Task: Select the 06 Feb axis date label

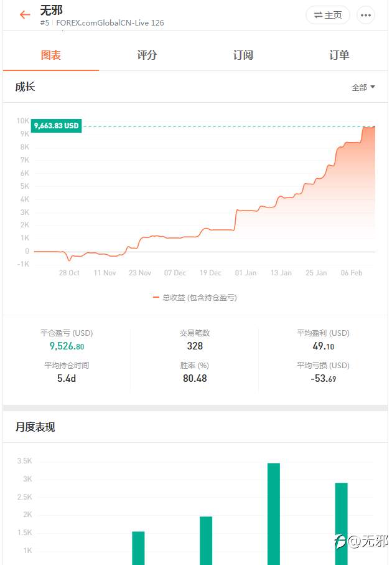Action: [x=352, y=273]
